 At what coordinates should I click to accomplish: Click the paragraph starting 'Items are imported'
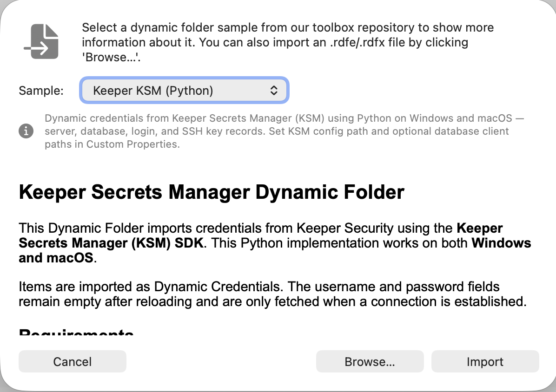[272, 294]
